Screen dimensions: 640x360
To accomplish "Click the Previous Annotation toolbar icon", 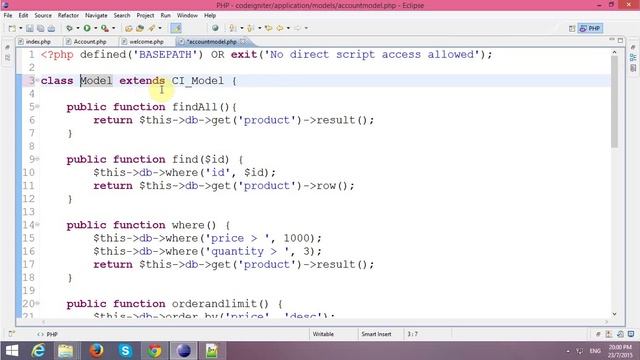I will [250, 28].
